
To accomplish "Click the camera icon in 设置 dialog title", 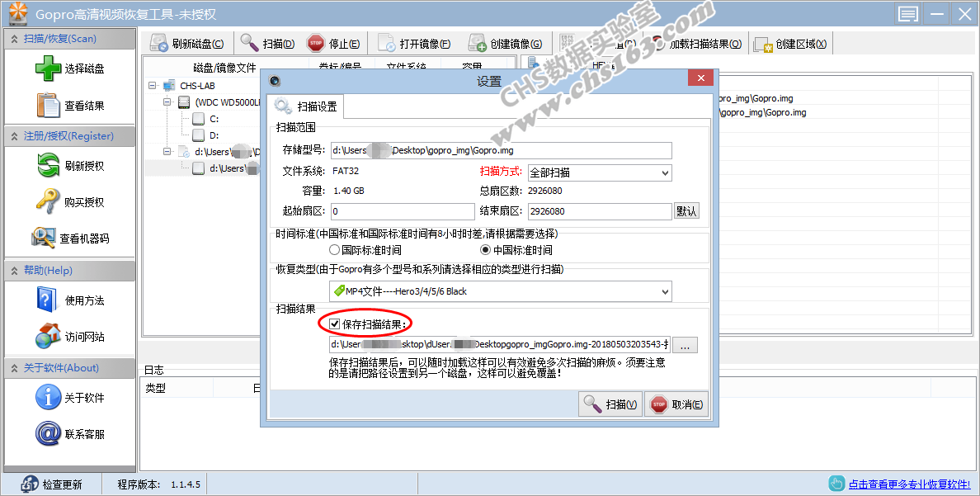I will 274,81.
